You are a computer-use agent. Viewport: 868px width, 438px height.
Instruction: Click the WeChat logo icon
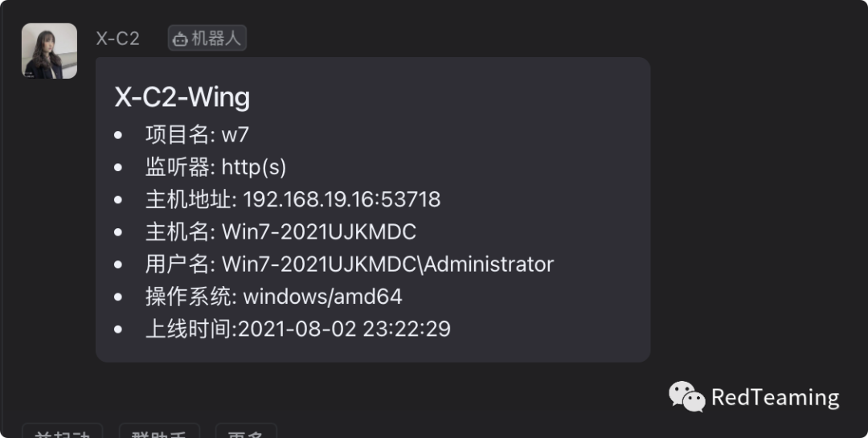pyautogui.click(x=687, y=396)
